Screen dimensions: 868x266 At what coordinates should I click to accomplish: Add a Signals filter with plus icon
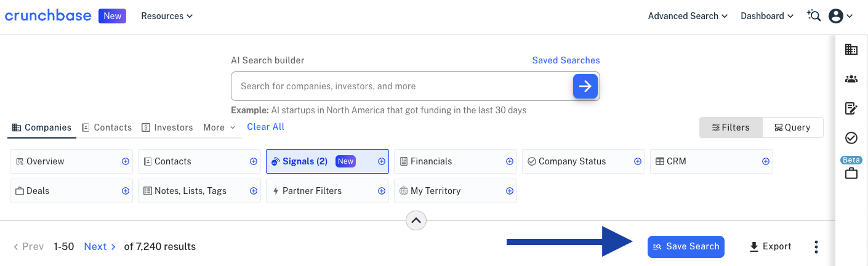382,161
